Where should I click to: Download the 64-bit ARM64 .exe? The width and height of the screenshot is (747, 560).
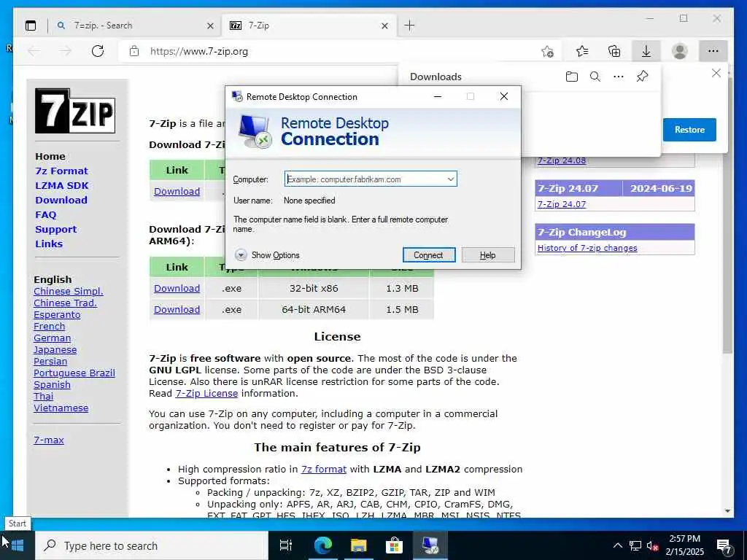click(x=177, y=309)
